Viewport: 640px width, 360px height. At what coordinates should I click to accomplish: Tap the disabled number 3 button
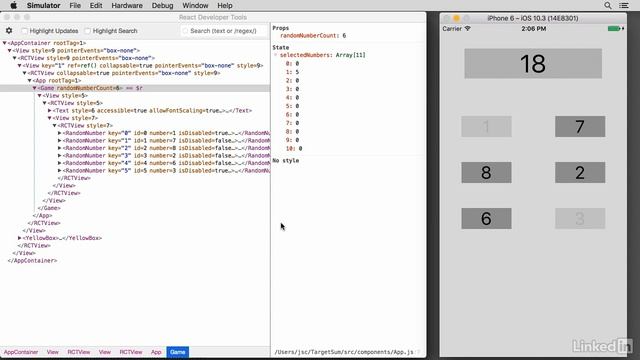[x=580, y=218]
